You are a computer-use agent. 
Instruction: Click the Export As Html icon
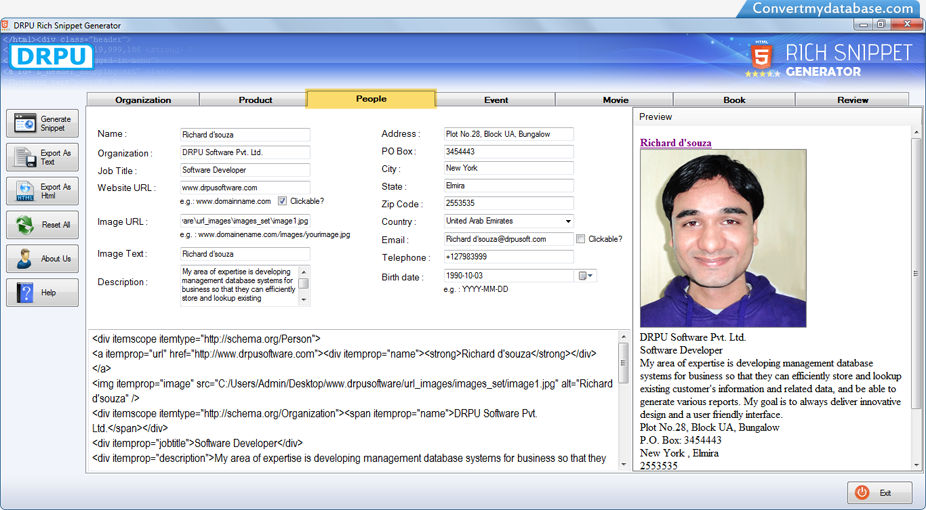25,191
